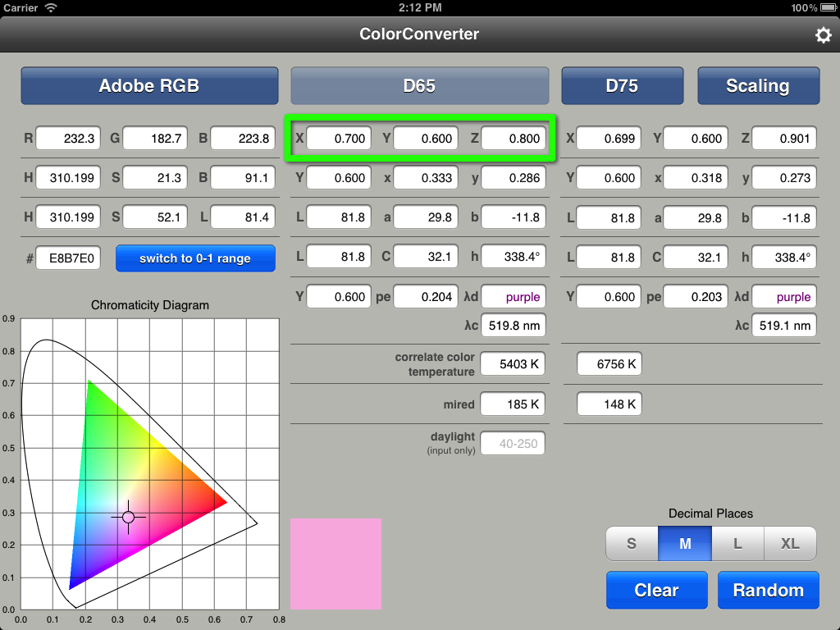Edit the color temperature field 5403 K

tap(513, 363)
